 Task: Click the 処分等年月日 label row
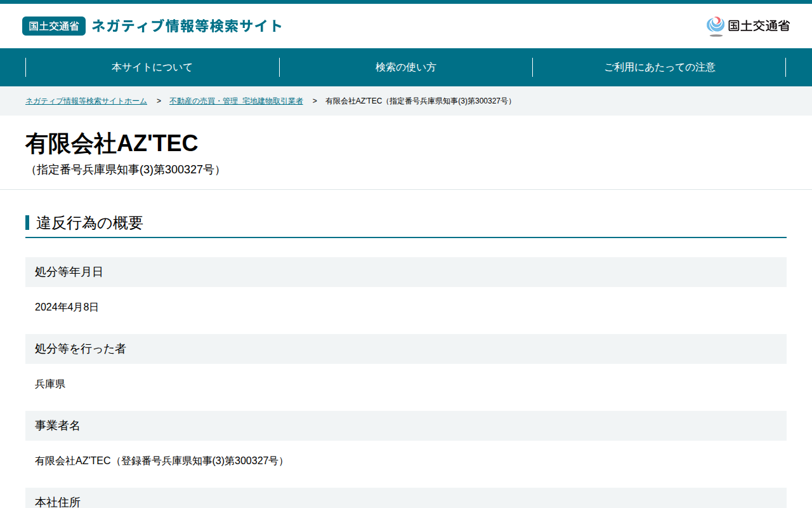pos(406,272)
